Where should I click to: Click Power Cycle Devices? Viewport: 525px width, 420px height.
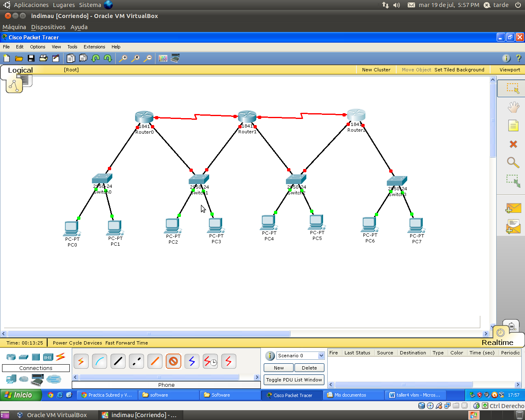(x=77, y=343)
